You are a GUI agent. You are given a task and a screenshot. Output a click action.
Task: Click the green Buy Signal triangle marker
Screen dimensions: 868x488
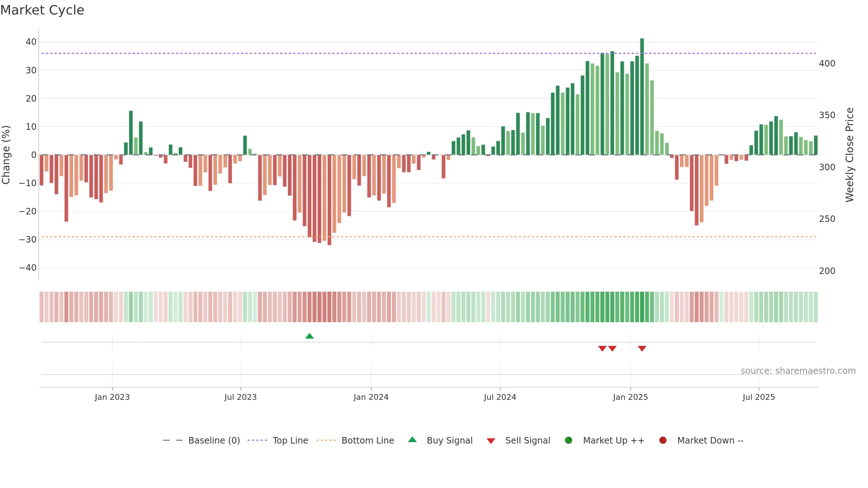309,336
